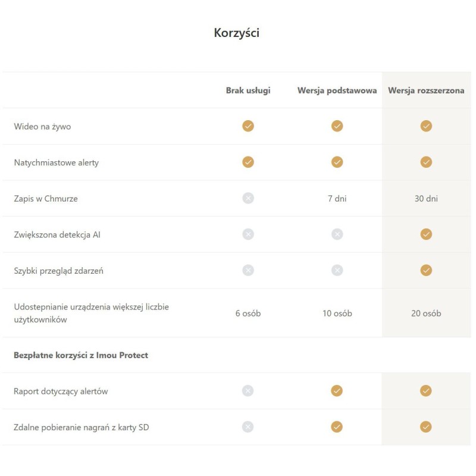
Task: Click Raport dotyczący alertów X under Brak usługi
Action: 248,391
